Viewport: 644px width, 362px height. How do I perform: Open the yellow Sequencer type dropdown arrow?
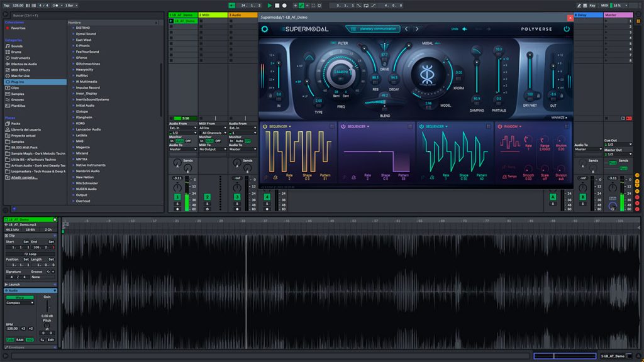(290, 126)
